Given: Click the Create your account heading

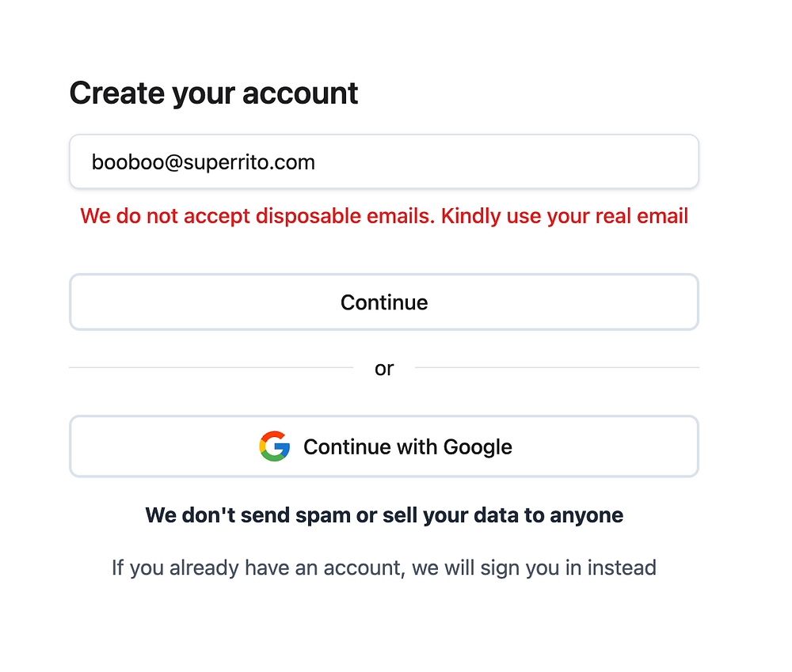Looking at the screenshot, I should click(x=214, y=93).
